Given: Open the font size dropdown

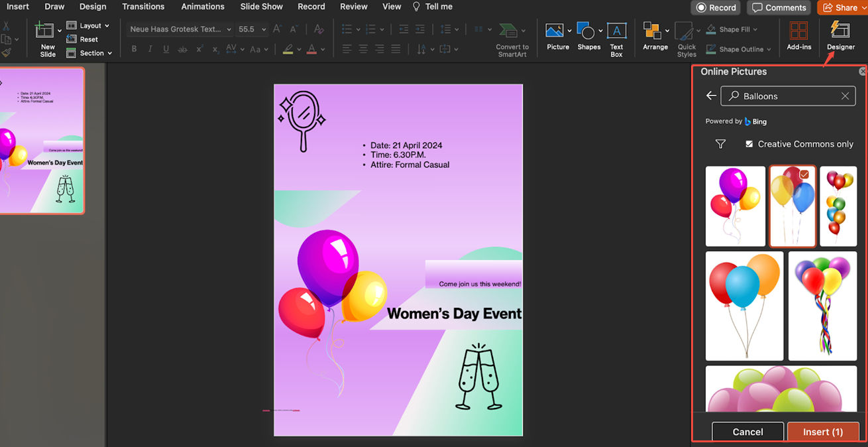Looking at the screenshot, I should [264, 29].
